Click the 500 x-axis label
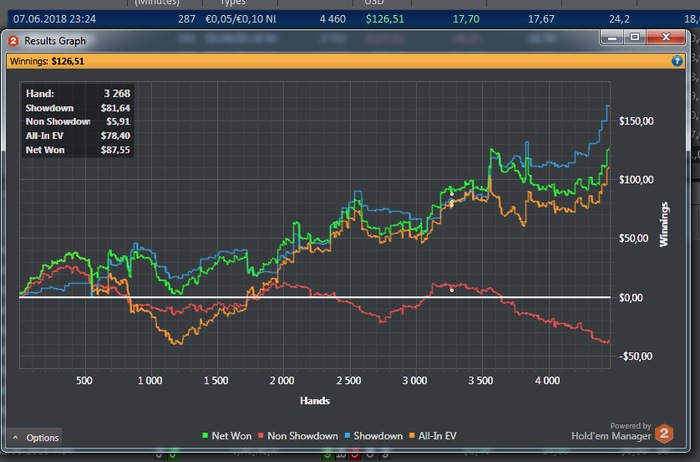This screenshot has width=700, height=462. point(84,381)
